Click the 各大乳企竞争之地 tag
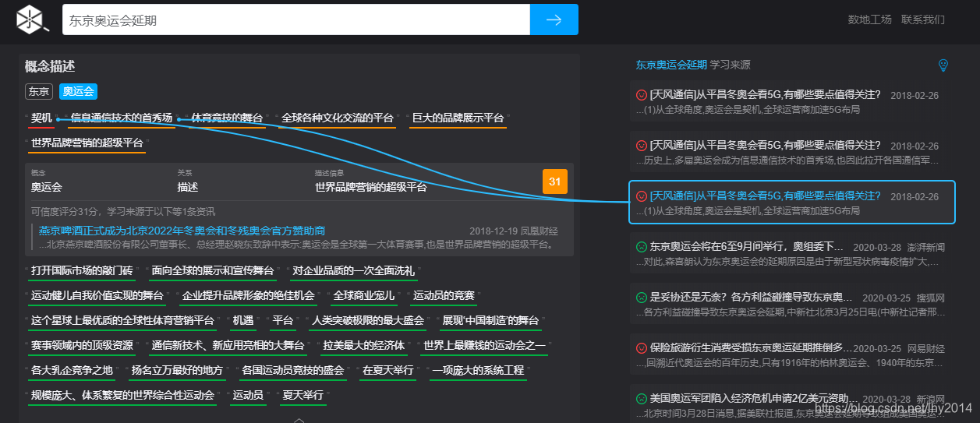 click(72, 371)
